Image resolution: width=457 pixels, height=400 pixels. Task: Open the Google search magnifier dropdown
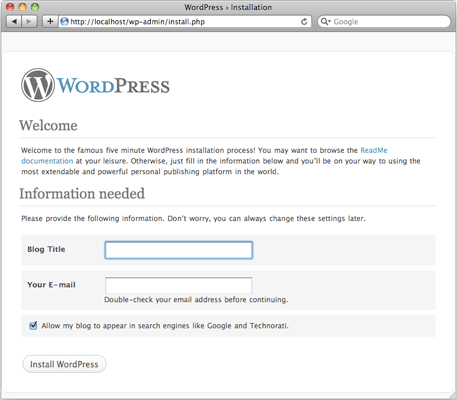pos(325,22)
